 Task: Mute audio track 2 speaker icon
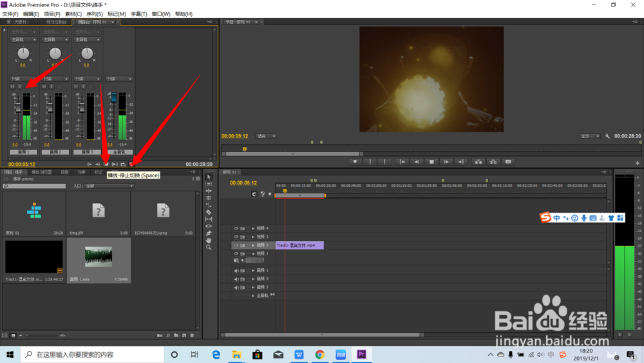(236, 279)
